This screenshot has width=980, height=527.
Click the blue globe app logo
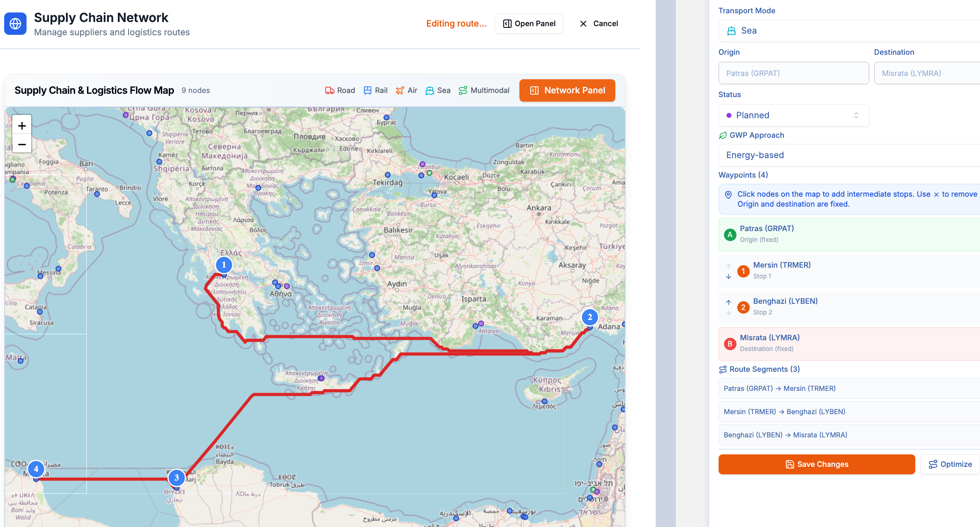coord(15,24)
